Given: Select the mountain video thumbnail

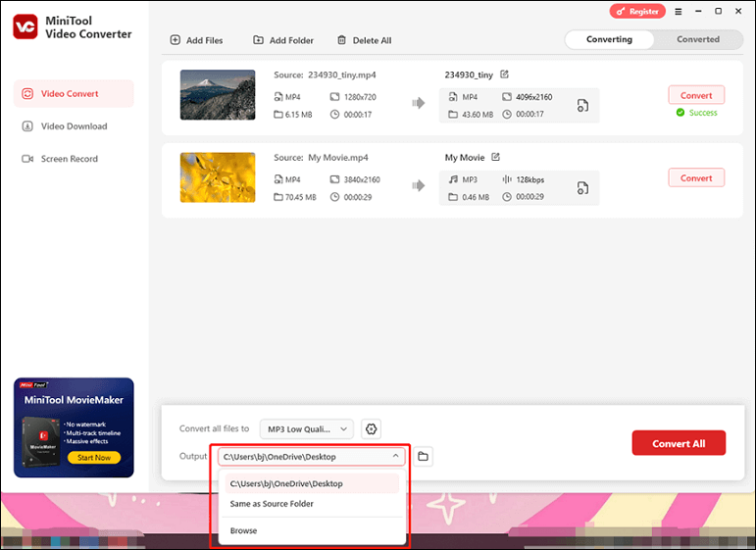Looking at the screenshot, I should click(x=218, y=95).
